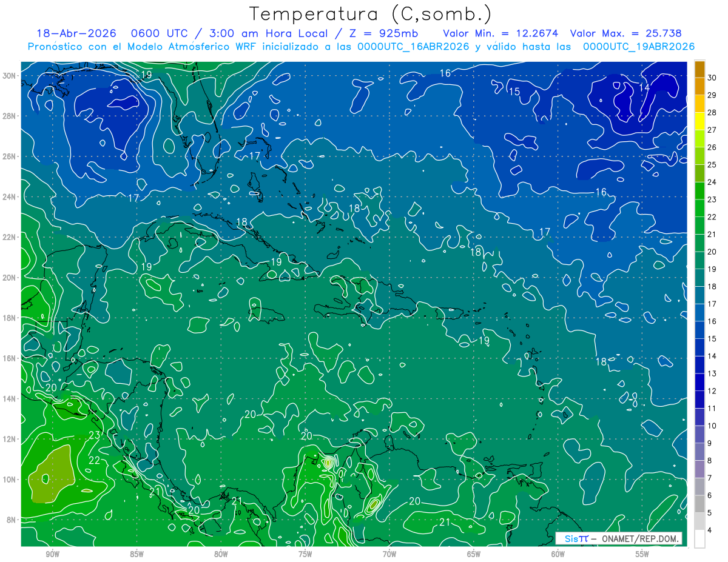Click the 55W longitude axis label
Image resolution: width=728 pixels, height=562 pixels.
tap(642, 554)
